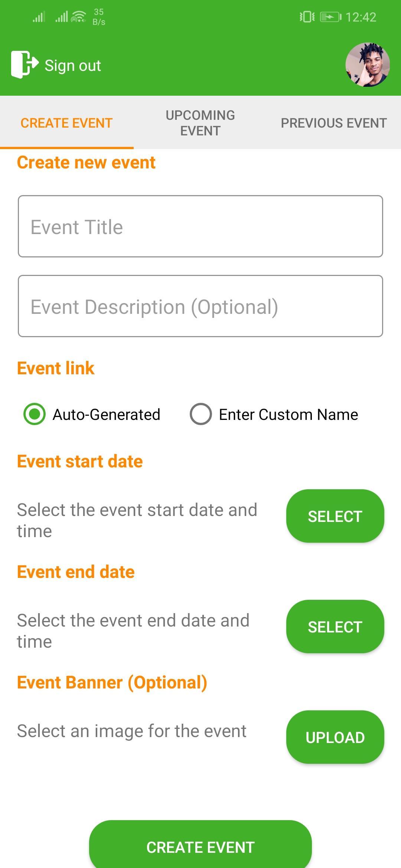401x868 pixels.
Task: Upload an event banner image
Action: pos(335,737)
